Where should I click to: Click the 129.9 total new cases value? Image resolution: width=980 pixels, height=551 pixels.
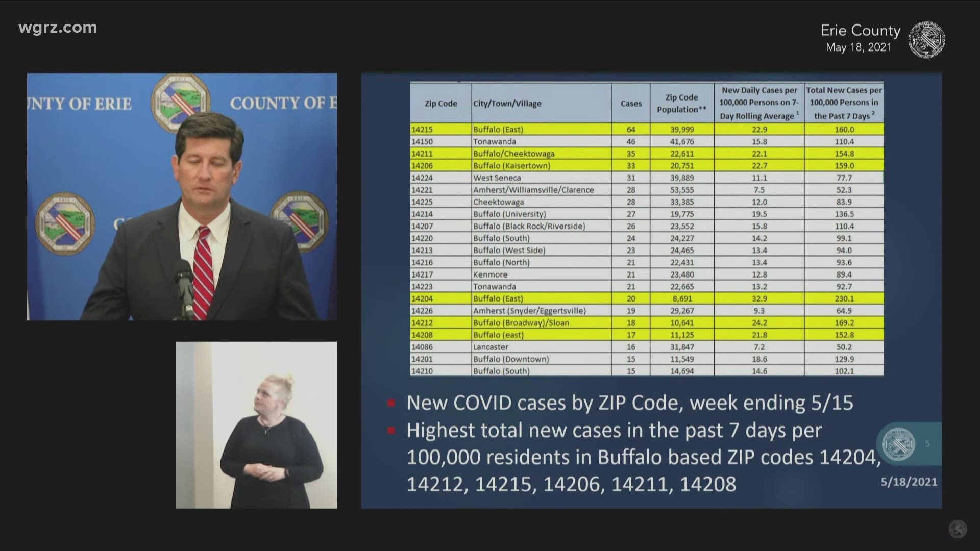pos(844,359)
